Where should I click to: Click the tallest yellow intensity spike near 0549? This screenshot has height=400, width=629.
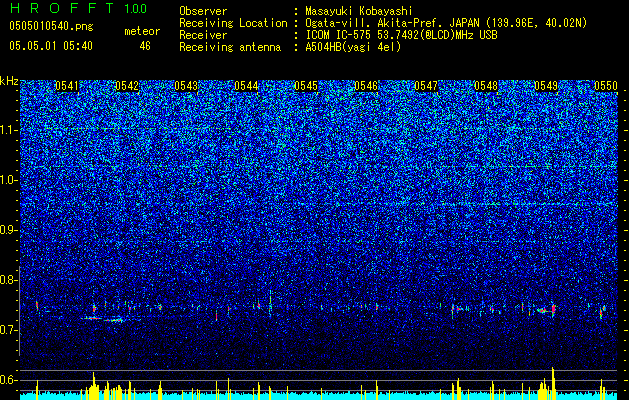pos(553,383)
